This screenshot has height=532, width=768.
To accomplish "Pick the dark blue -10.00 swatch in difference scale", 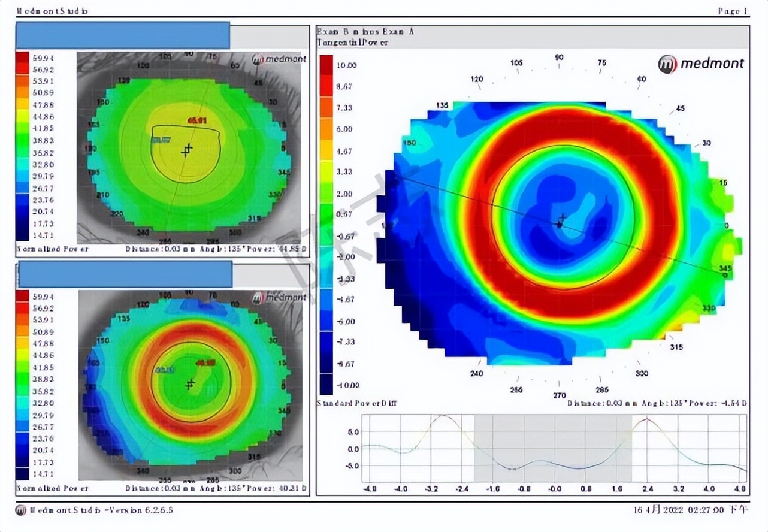I will point(326,385).
